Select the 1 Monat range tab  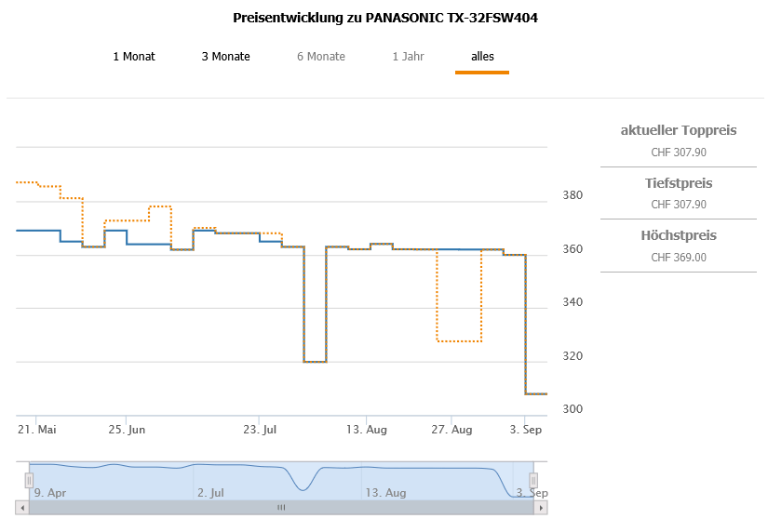tap(134, 57)
